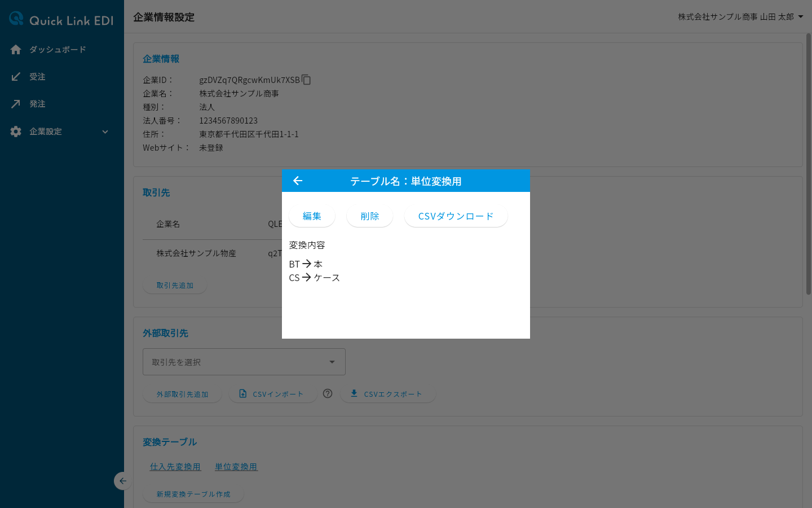Click the CSVダウンロード button
This screenshot has height=508, width=812.
(x=456, y=216)
